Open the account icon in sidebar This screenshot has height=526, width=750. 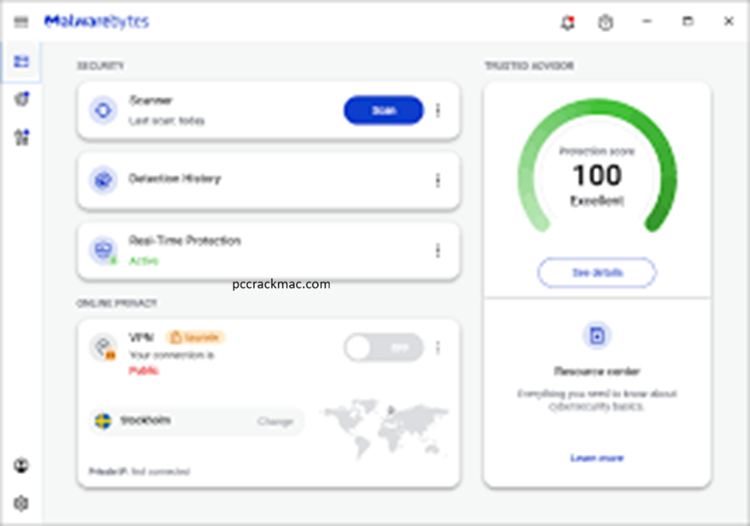[x=21, y=465]
